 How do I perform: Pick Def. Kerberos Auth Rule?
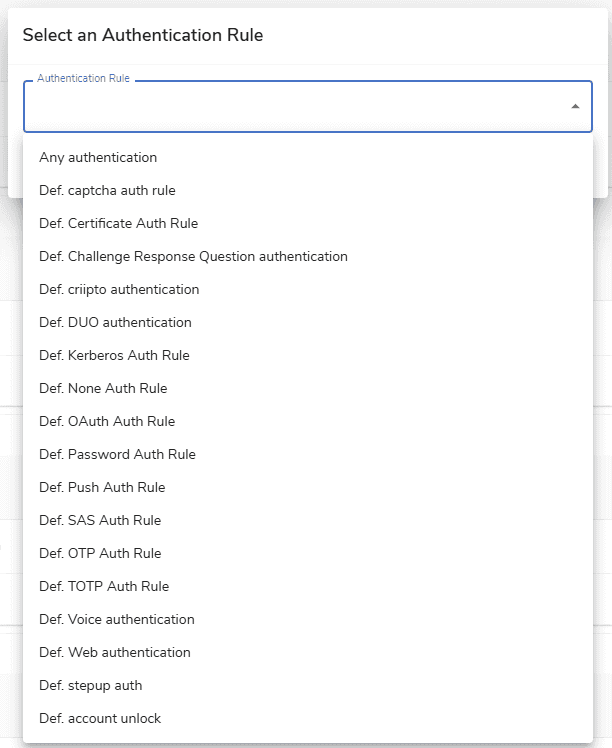114,355
